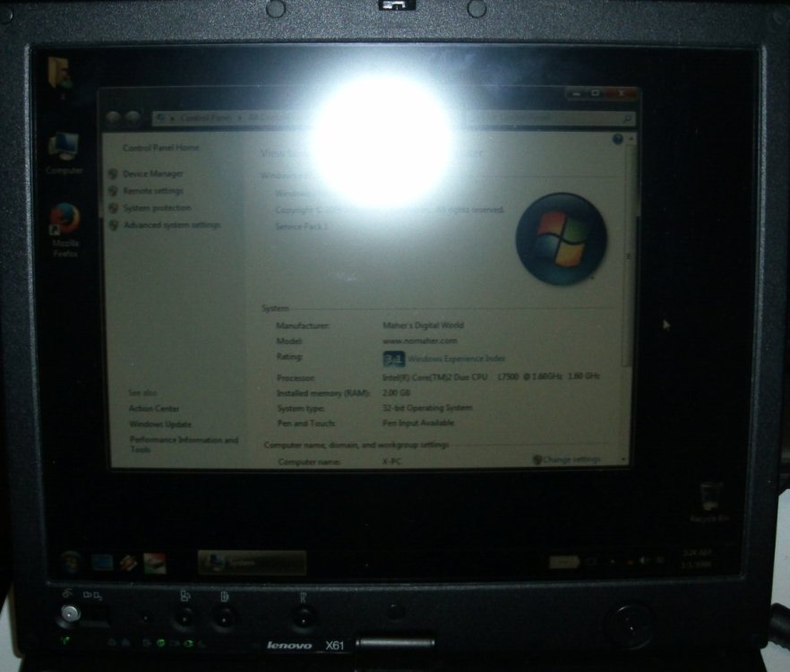
Task: Click the Windows Experience Index rating badge
Action: point(393,358)
